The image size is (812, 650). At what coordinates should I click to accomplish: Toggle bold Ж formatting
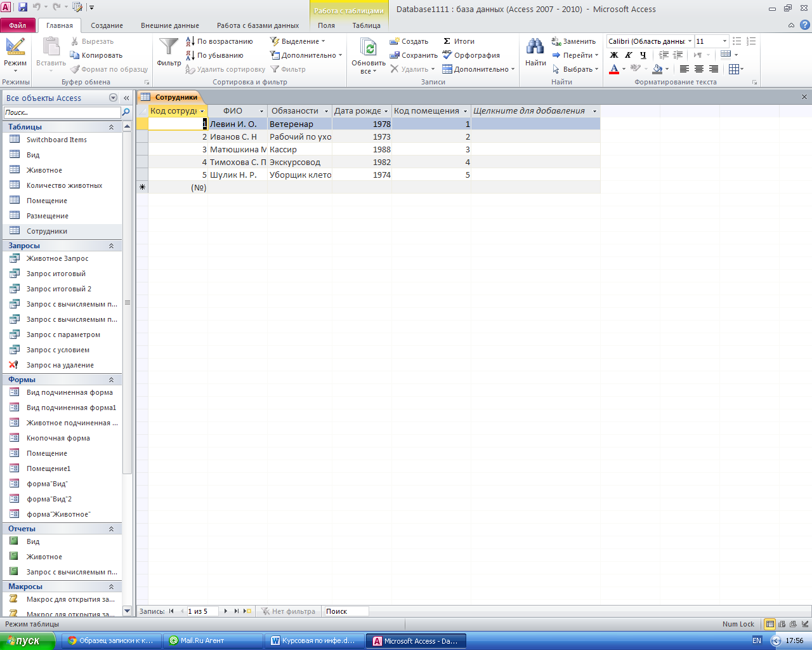(614, 55)
